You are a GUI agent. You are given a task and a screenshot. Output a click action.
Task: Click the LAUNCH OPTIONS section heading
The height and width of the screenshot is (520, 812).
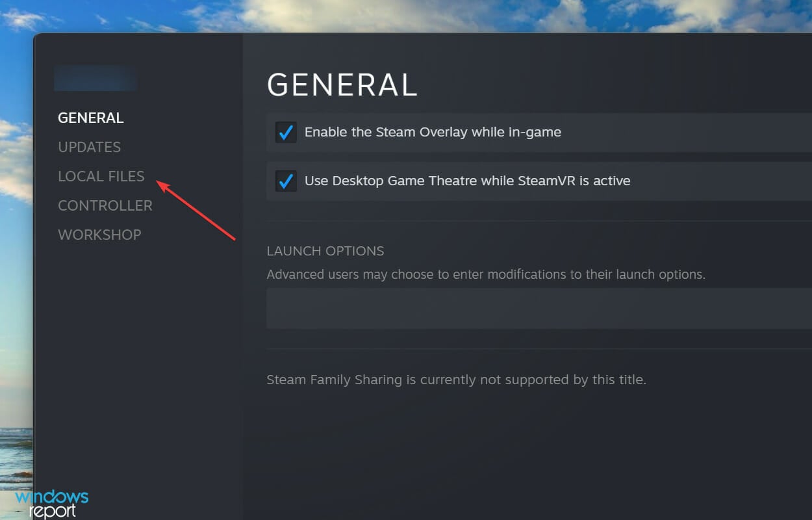tap(325, 251)
